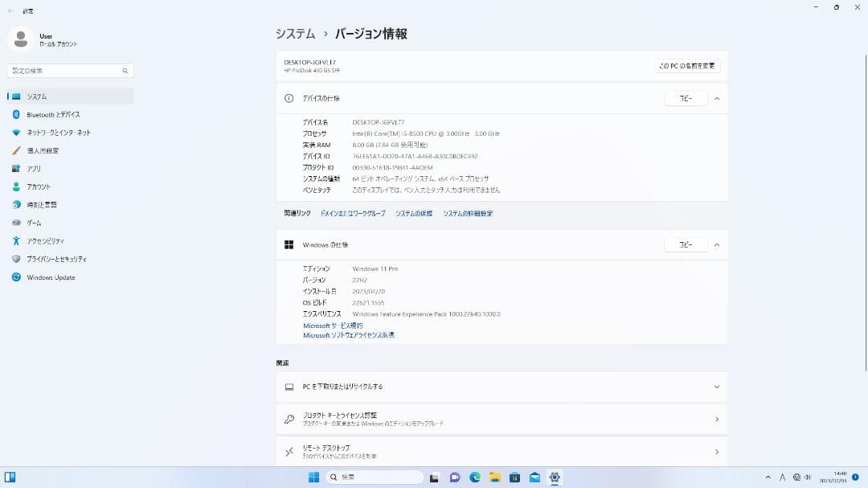The image size is (868, 488).
Task: Click the volume icon in the system tray
Action: coord(808,477)
